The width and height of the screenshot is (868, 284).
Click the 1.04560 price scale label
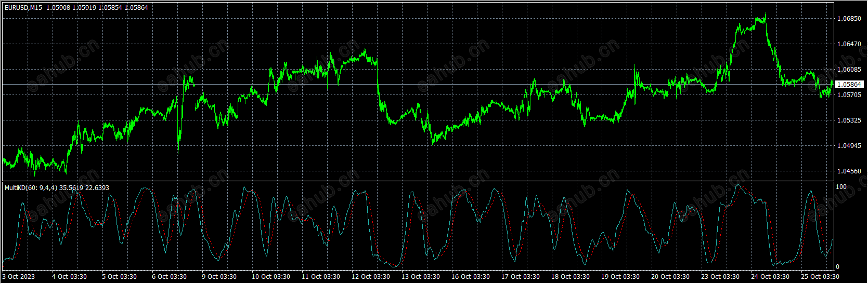coord(849,171)
